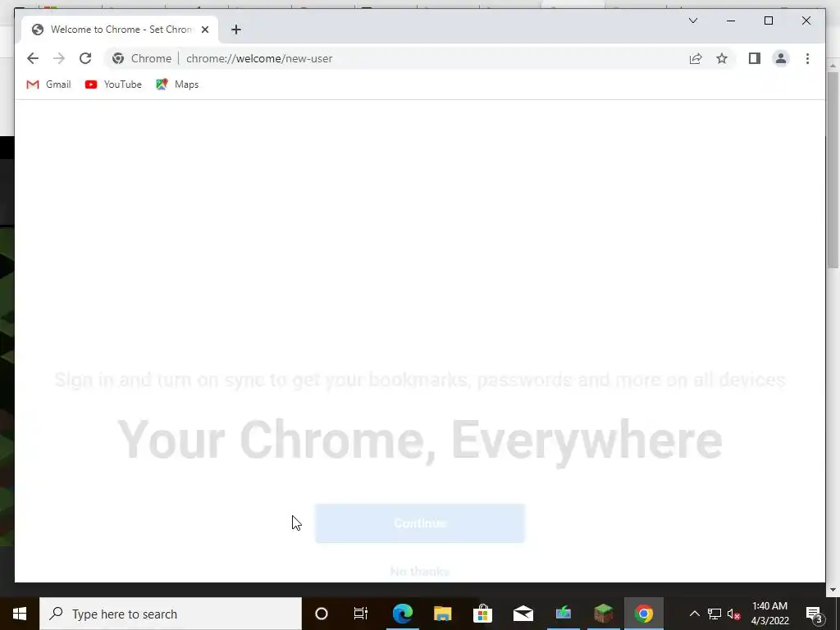Bookmark this tab with the star icon

pos(722,58)
